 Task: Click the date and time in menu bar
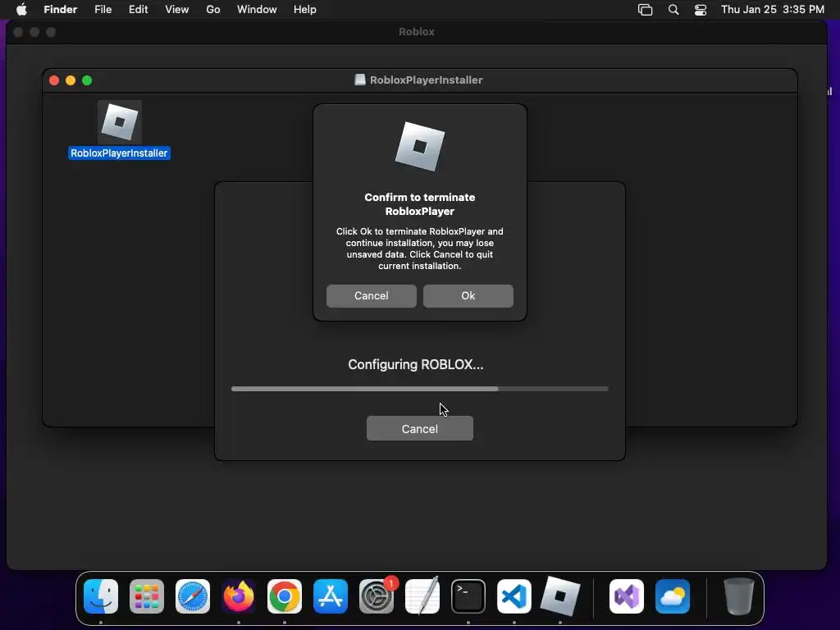(x=773, y=10)
